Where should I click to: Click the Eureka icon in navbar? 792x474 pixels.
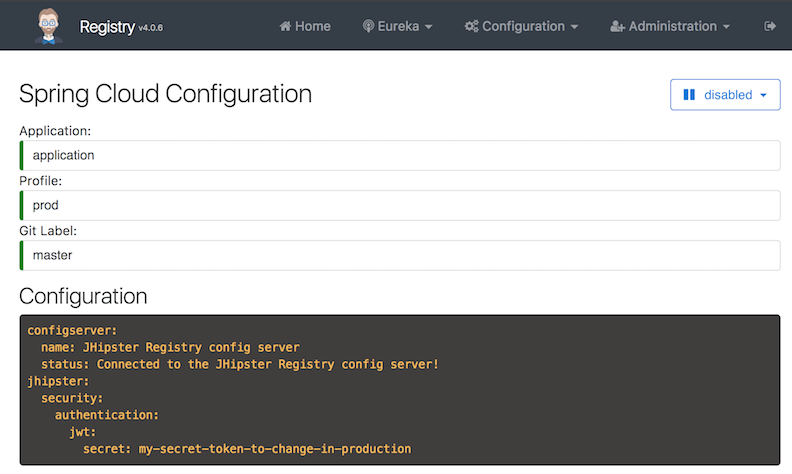click(368, 26)
